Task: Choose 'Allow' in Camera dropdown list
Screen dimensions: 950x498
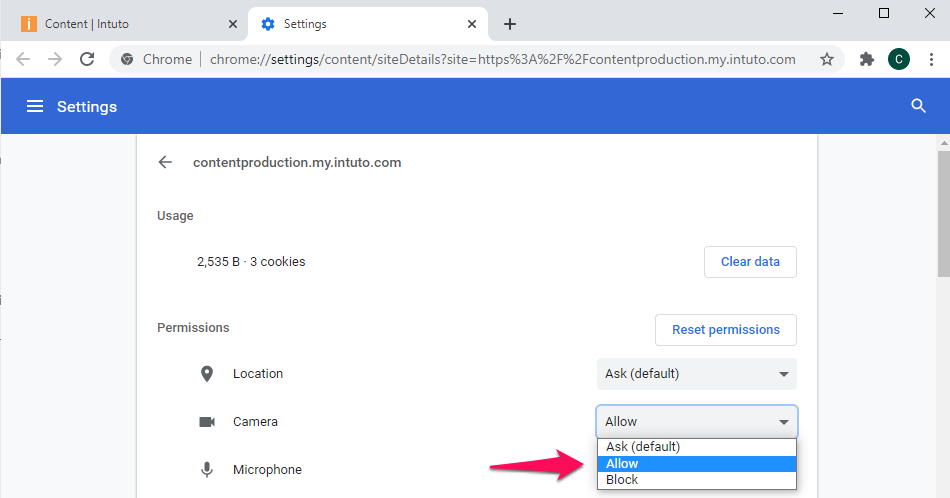Action: 696,464
